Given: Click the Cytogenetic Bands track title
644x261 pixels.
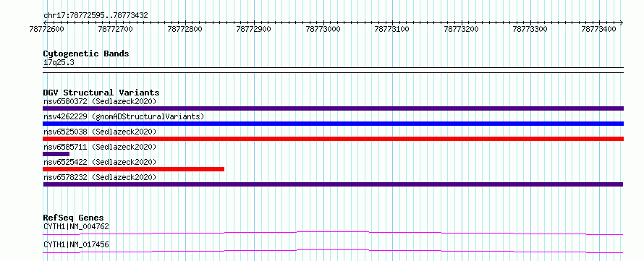Looking at the screenshot, I should pos(86,54).
